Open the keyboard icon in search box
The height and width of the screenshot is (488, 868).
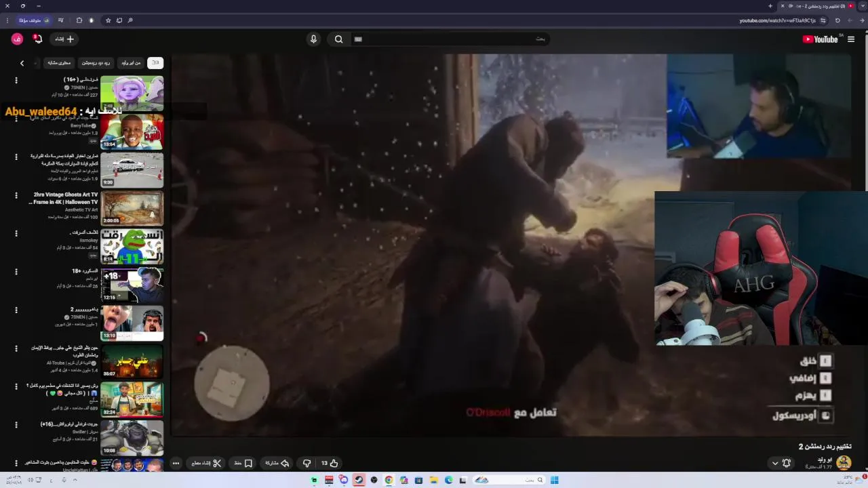358,39
